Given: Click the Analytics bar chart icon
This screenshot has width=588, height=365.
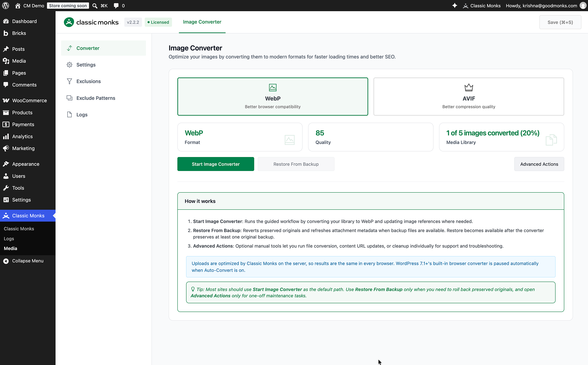Looking at the screenshot, I should (x=6, y=136).
